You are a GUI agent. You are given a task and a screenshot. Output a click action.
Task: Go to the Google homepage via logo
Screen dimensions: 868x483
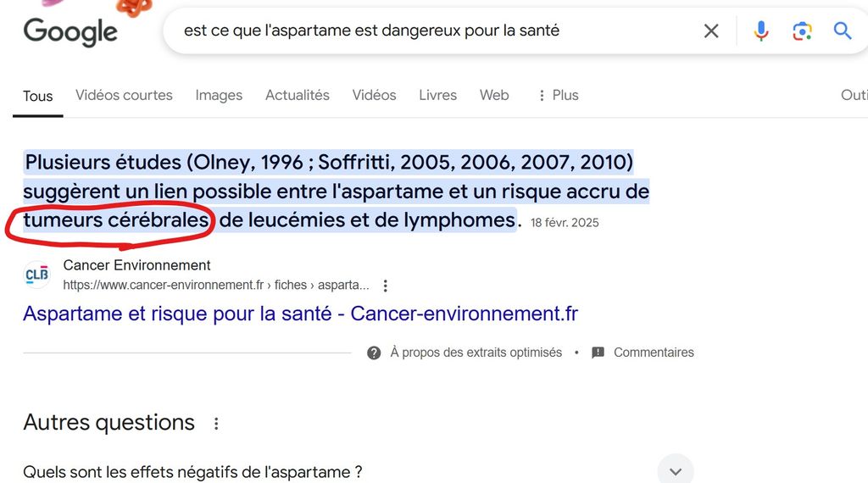pyautogui.click(x=70, y=31)
